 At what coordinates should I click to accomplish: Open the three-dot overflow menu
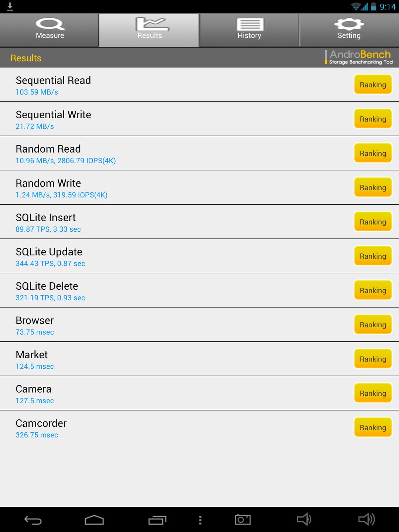click(x=200, y=520)
